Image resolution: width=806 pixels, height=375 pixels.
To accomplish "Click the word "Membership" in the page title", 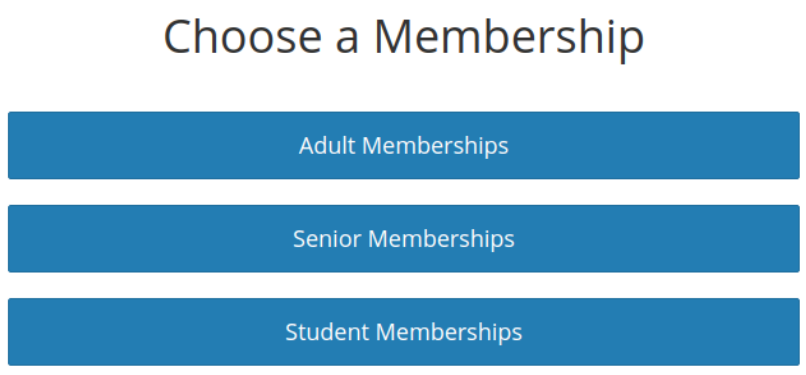I will tap(509, 38).
